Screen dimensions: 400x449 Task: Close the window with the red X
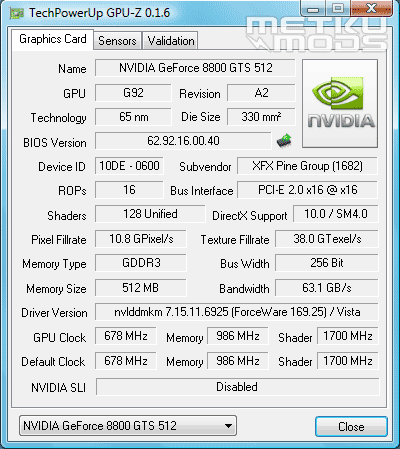[x=371, y=9]
